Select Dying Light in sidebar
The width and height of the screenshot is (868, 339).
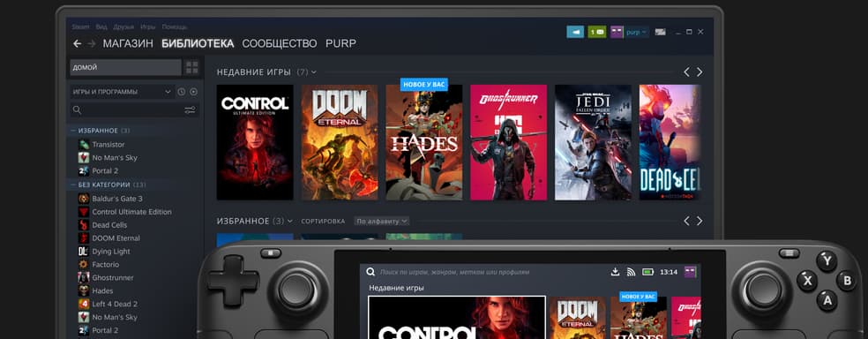111,252
